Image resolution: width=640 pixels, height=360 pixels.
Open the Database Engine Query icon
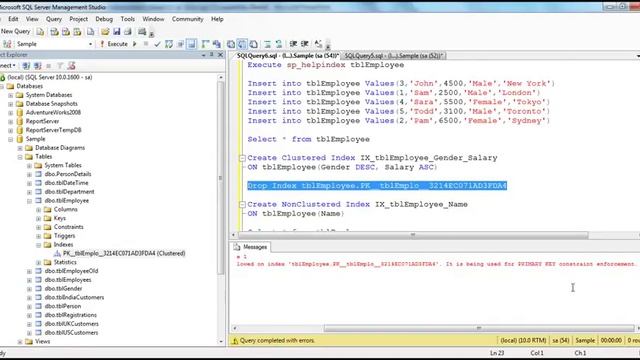coord(40,31)
